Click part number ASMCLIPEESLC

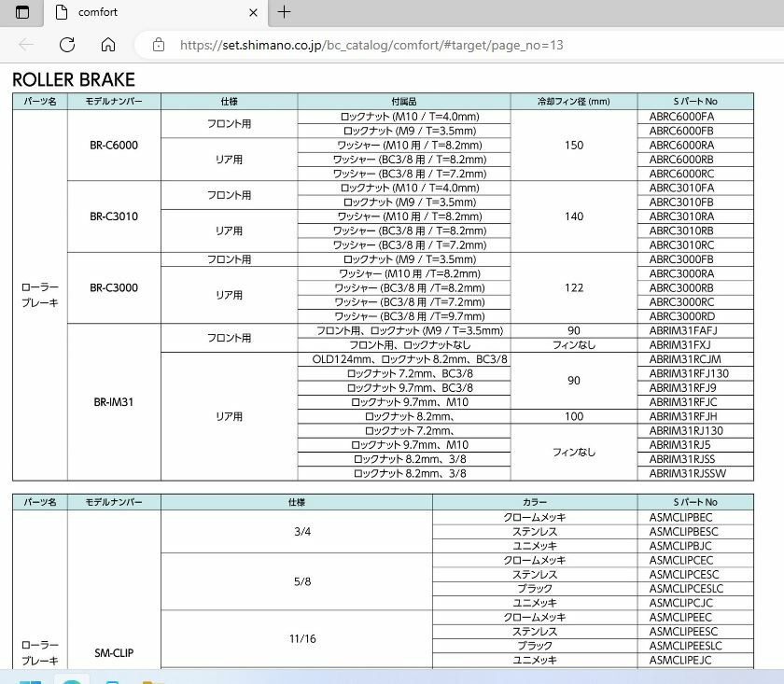[685, 646]
